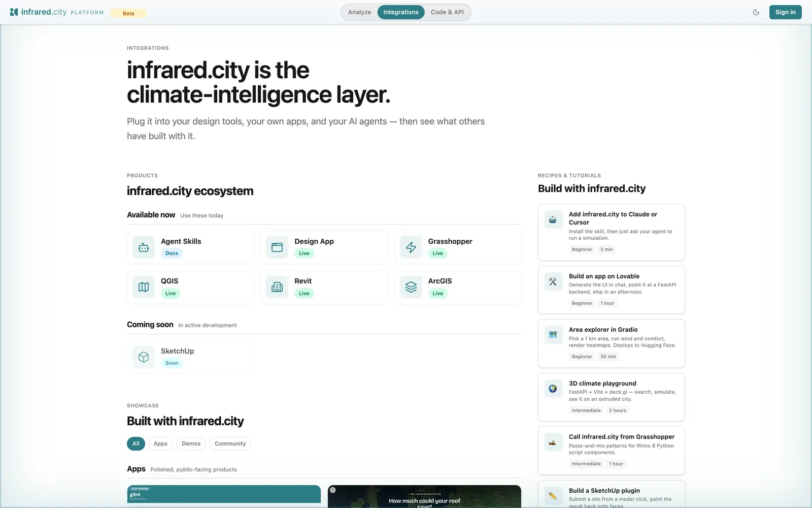Open the roof solar potential showcase thumbnail

(424, 496)
